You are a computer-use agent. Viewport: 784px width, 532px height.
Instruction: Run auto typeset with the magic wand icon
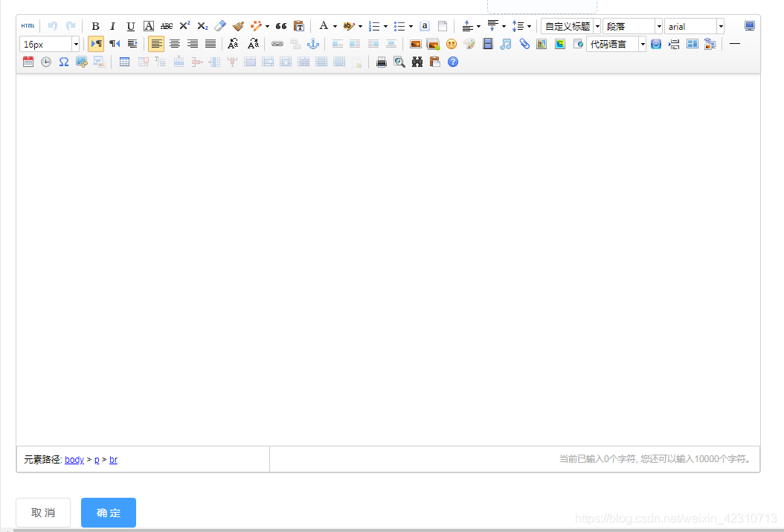256,26
